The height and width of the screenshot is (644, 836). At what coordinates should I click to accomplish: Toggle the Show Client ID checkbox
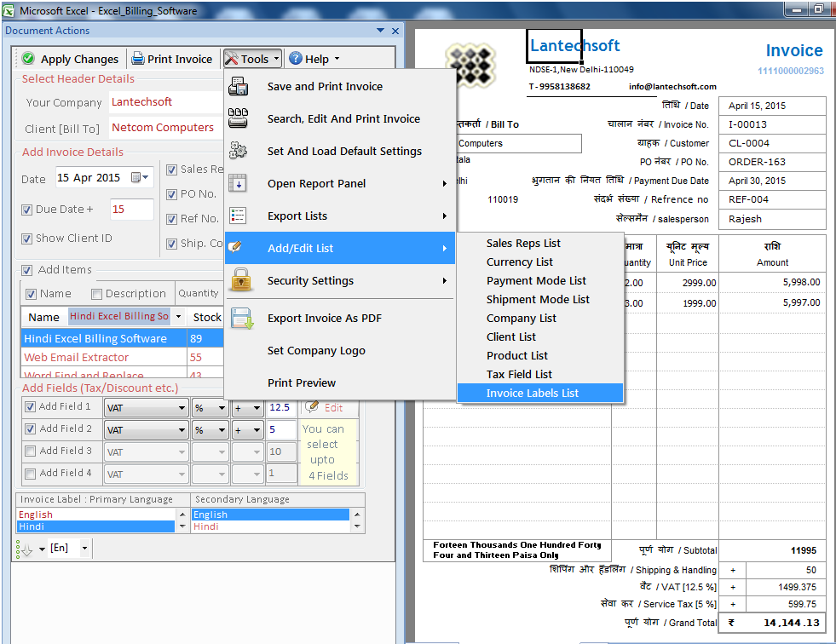point(26,239)
